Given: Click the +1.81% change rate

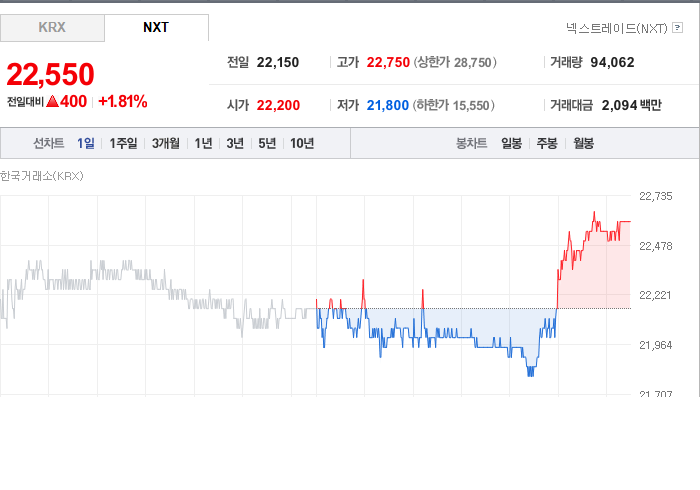Looking at the screenshot, I should (x=123, y=101).
